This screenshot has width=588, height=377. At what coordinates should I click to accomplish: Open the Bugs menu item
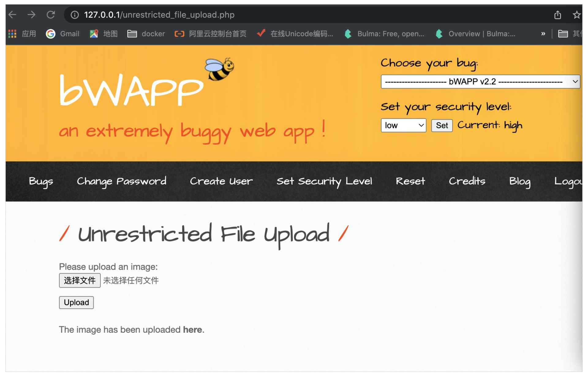(41, 181)
